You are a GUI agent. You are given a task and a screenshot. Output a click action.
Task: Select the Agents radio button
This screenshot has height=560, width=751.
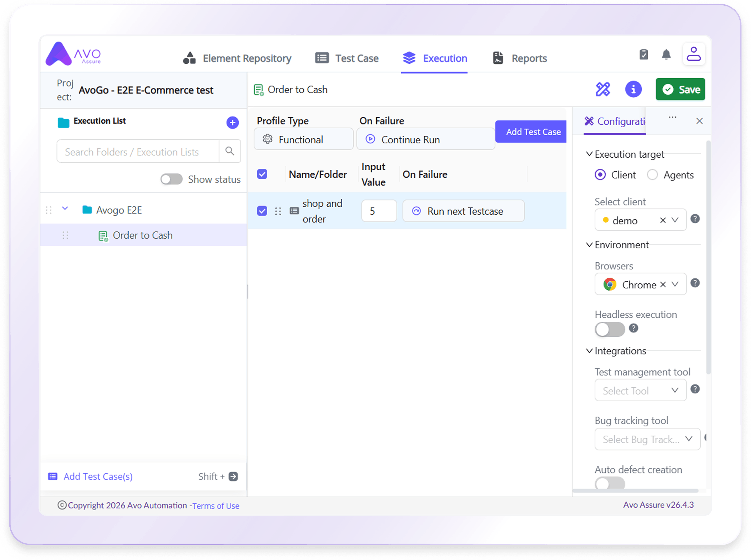(652, 175)
